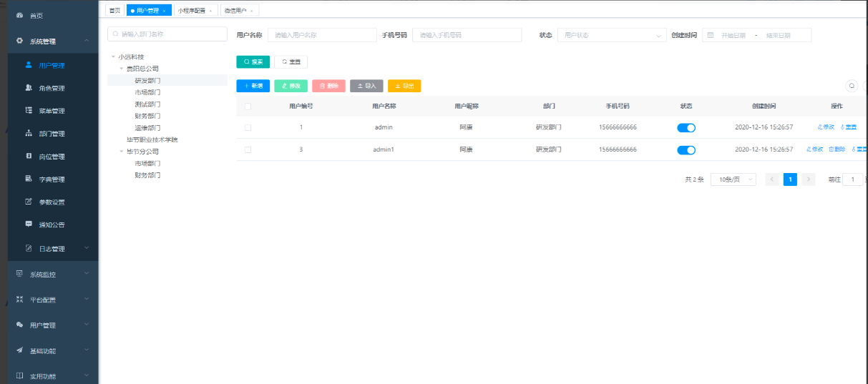
Task: Select 研发部门 in department tree
Action: point(147,81)
